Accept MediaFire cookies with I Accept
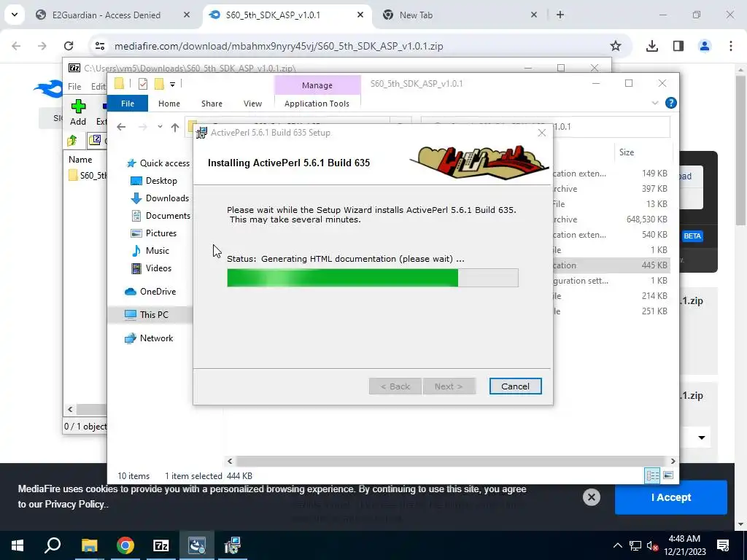The width and height of the screenshot is (747, 560). click(x=671, y=497)
